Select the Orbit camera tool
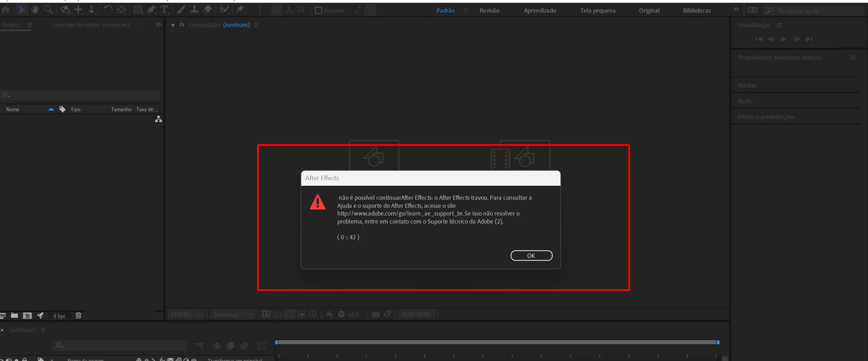The width and height of the screenshot is (868, 361). (x=65, y=10)
